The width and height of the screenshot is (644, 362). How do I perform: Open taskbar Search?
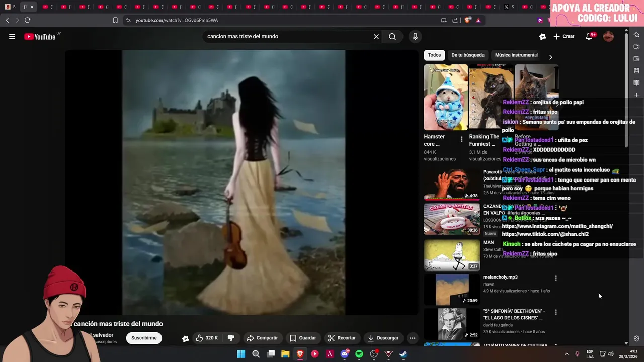[x=256, y=354]
